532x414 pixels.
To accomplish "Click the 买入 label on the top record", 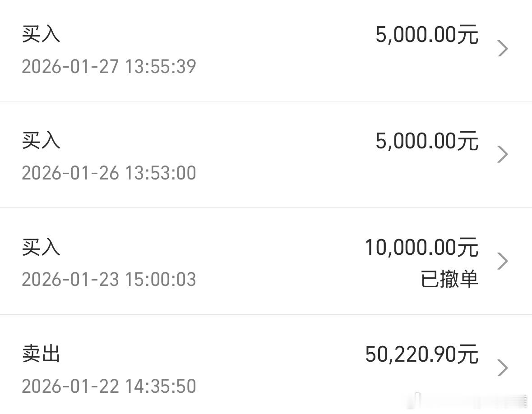I will pyautogui.click(x=42, y=34).
